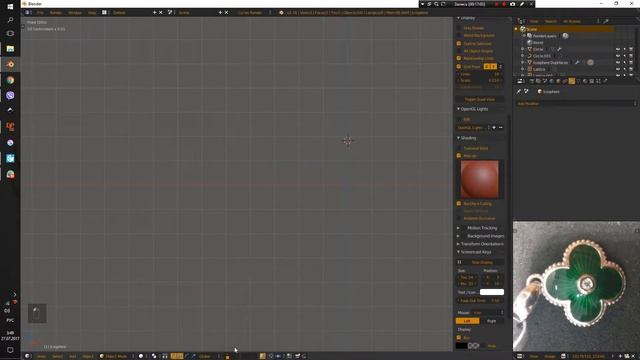
Task: Open the Material properties sphere tab
Action: (585, 81)
